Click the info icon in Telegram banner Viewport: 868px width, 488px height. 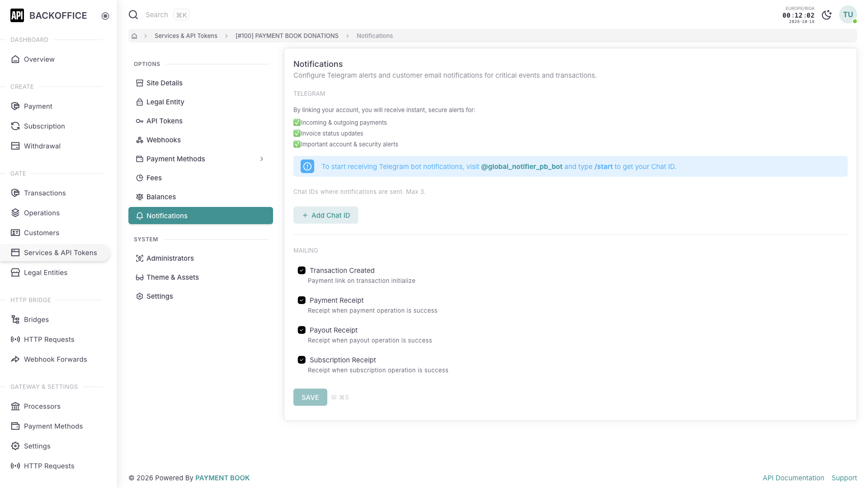(x=307, y=166)
